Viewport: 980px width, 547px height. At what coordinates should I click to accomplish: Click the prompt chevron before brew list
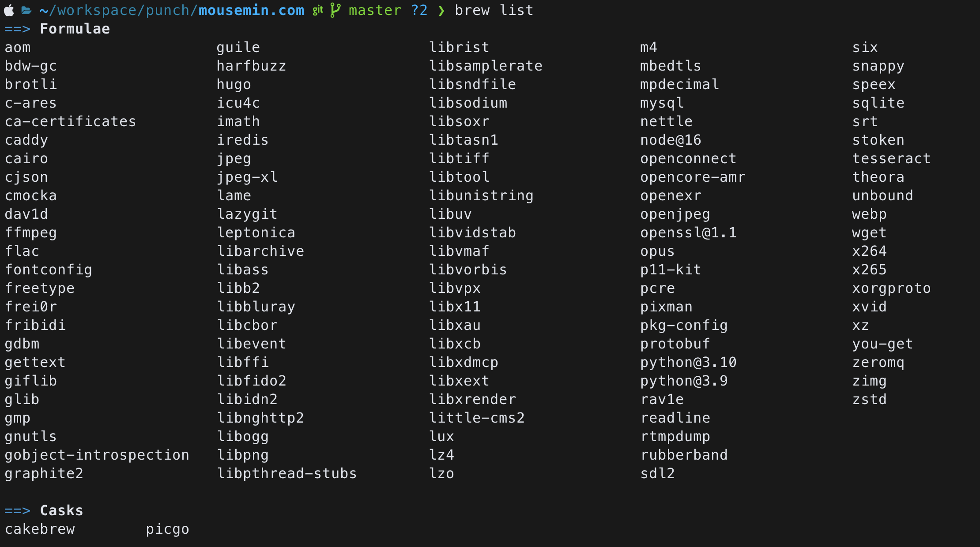(441, 11)
